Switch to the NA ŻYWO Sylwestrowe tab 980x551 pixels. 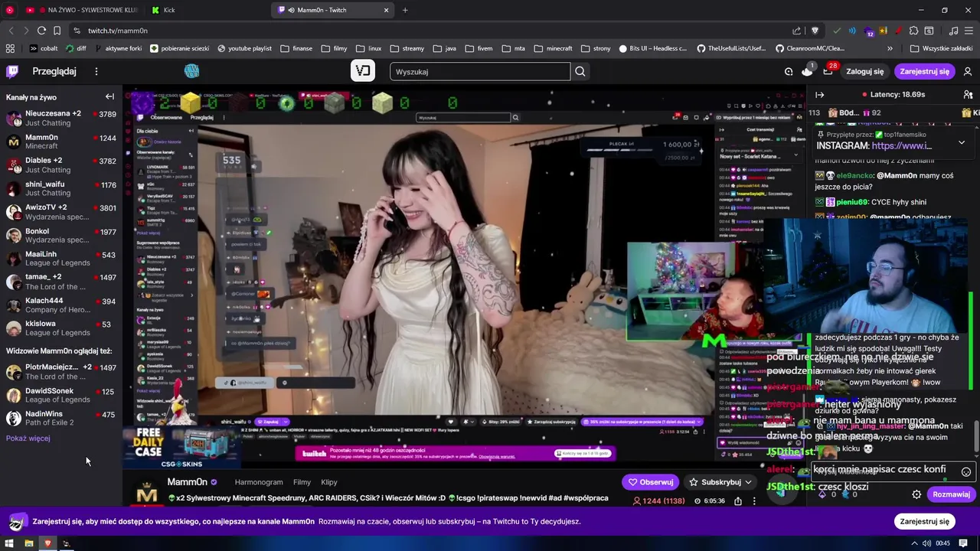[x=83, y=10]
